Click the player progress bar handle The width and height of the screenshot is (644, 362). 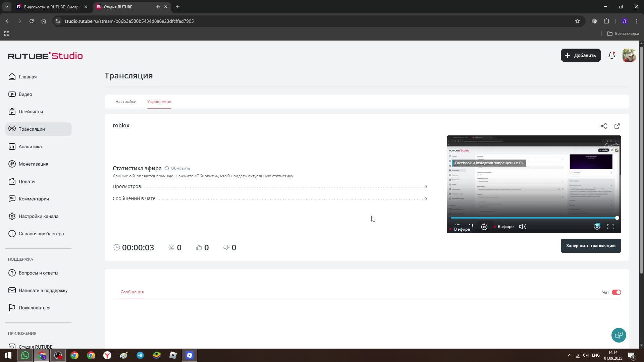pyautogui.click(x=617, y=218)
